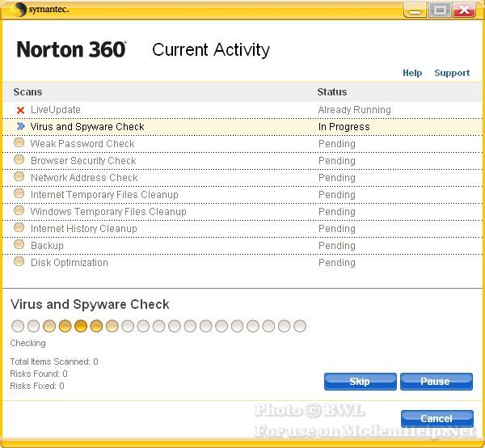Viewport: 485px width, 448px height.
Task: Click the Risks Found counter
Action: [x=39, y=374]
